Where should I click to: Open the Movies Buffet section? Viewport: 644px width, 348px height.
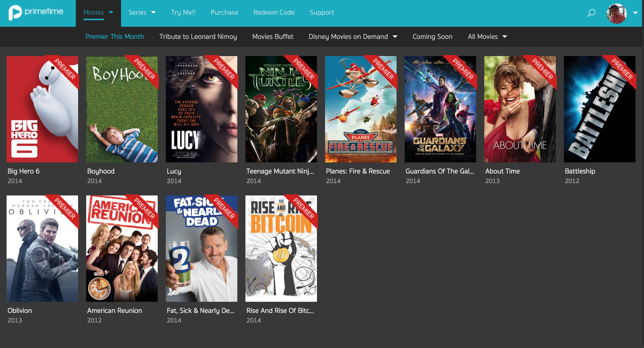pos(273,37)
